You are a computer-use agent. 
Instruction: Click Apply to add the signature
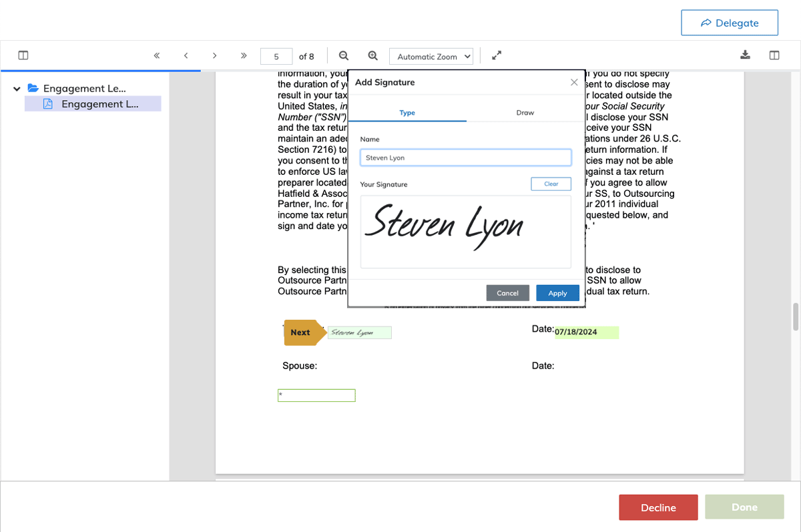pos(557,293)
